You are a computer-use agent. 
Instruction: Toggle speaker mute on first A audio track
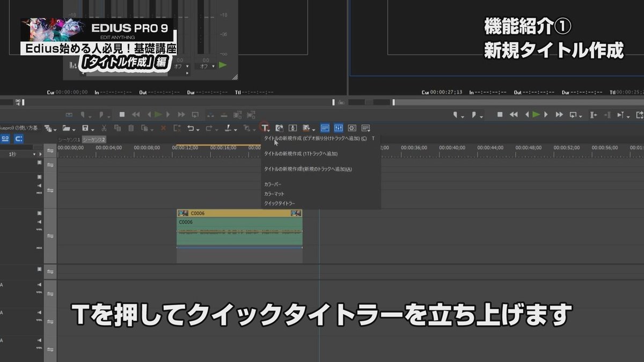[x=39, y=284]
